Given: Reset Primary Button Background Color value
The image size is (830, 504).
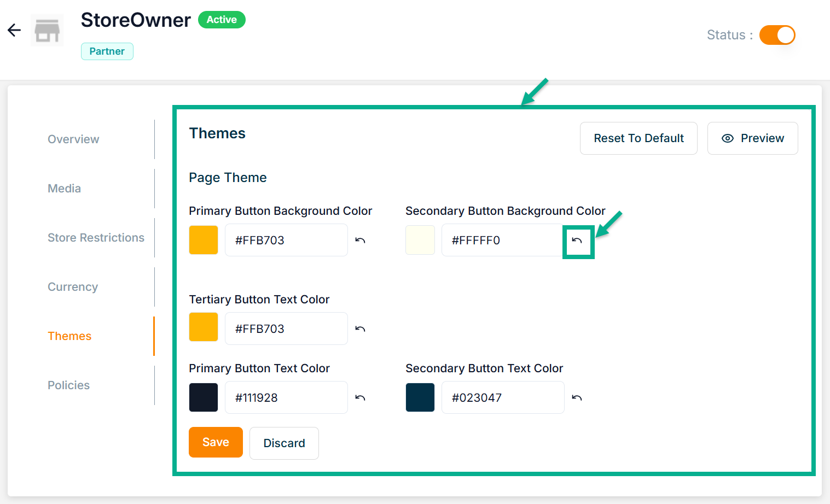Looking at the screenshot, I should tap(360, 241).
